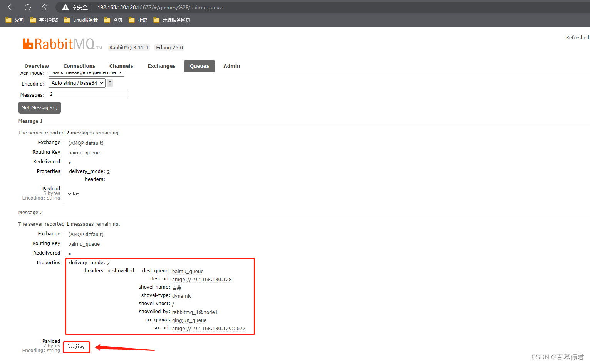Go back with the browser back arrow

pos(11,7)
